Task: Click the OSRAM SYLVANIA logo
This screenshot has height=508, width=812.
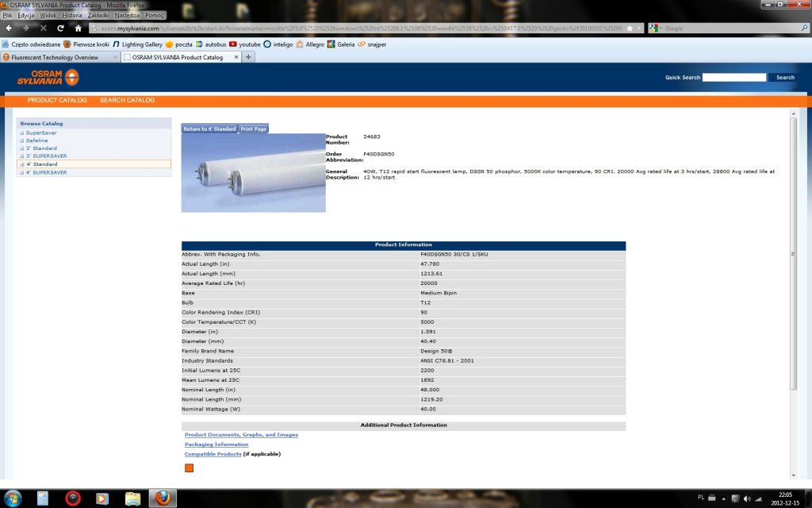Action: (x=48, y=77)
